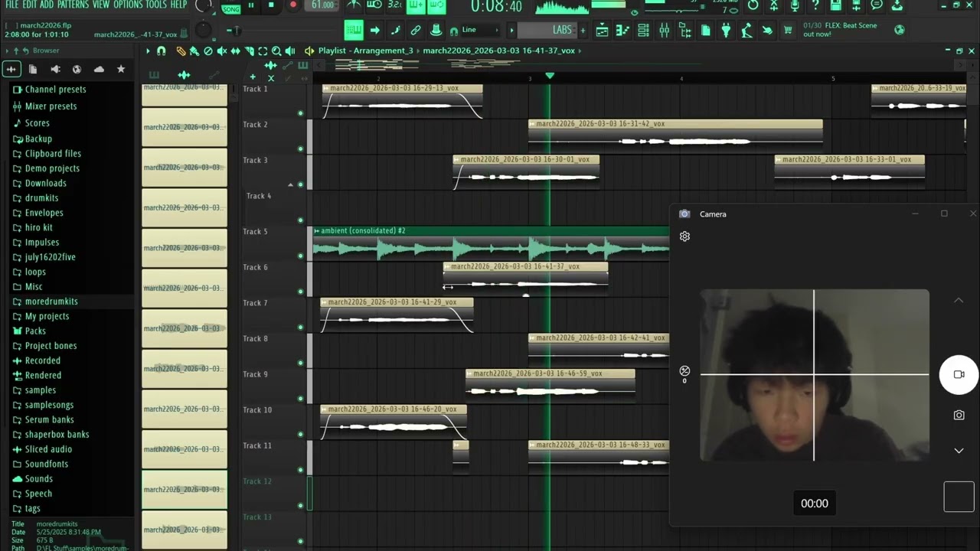This screenshot has width=980, height=551.
Task: Click the red Record button
Action: [x=292, y=5]
